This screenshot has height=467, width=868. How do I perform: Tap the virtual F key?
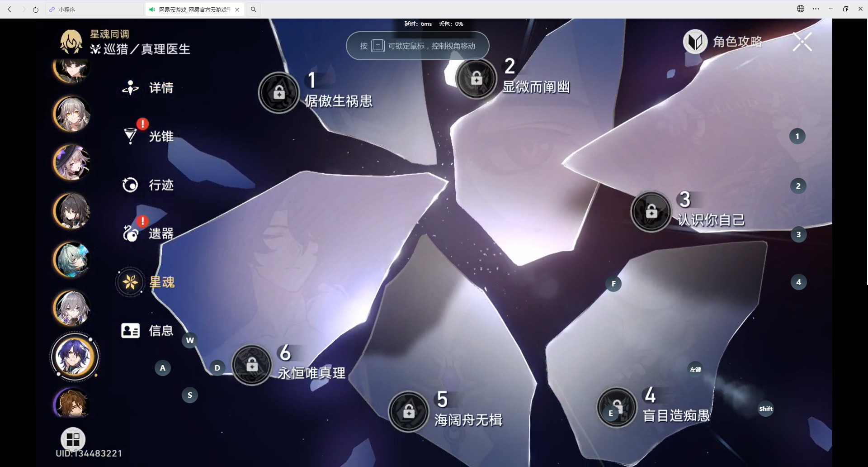click(x=613, y=284)
